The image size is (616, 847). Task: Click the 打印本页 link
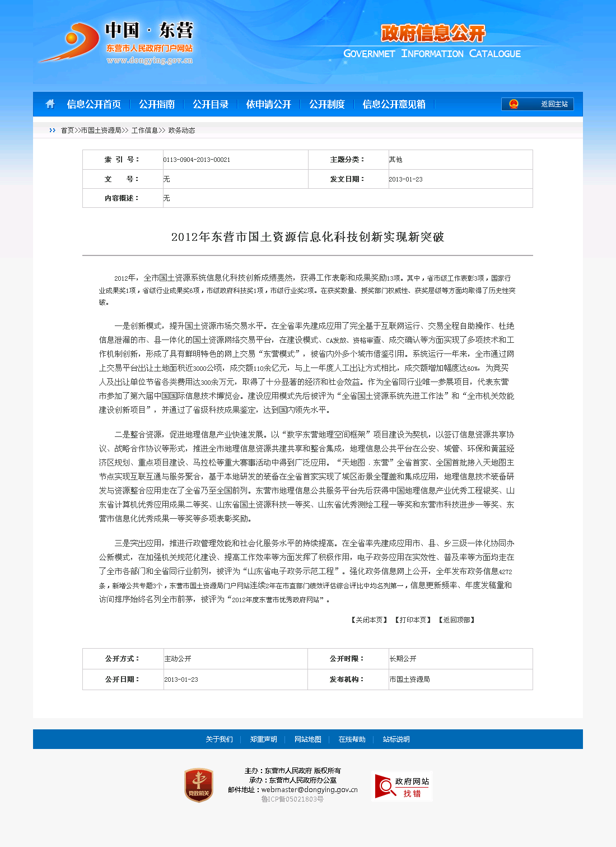(413, 620)
